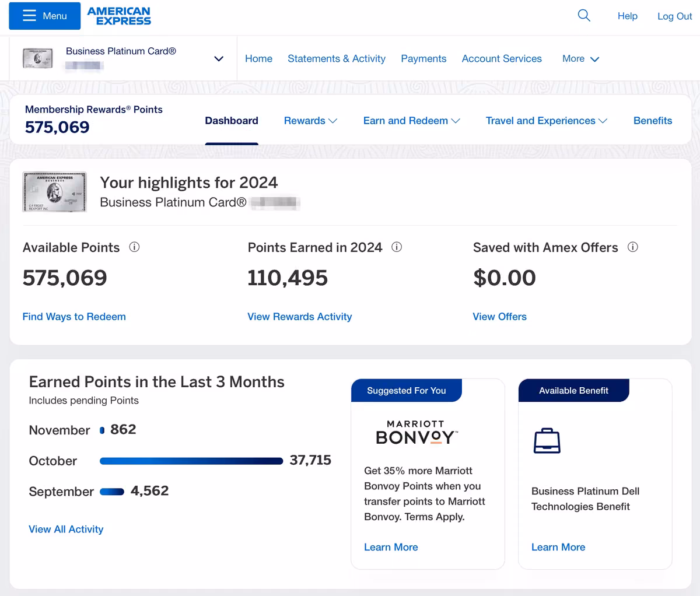Click View Rewards Activity link
Viewport: 700px width, 596px height.
[x=300, y=317]
